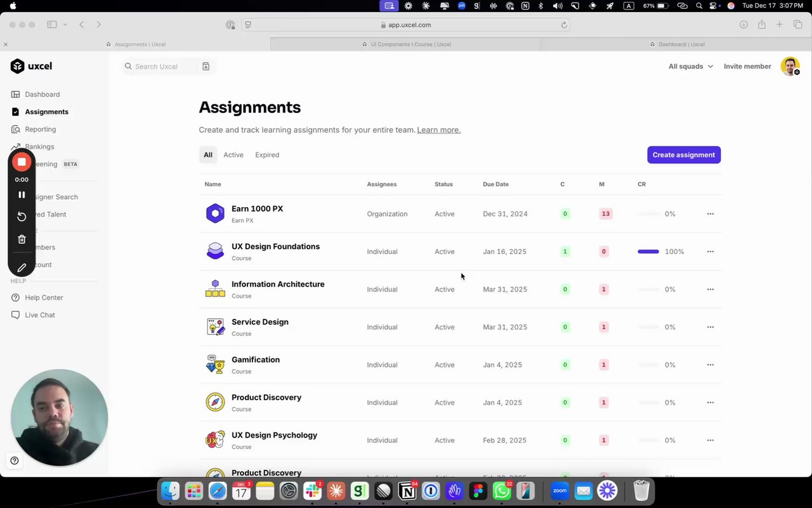Open the UX Design Foundations assignment
The height and width of the screenshot is (508, 812).
click(x=275, y=246)
